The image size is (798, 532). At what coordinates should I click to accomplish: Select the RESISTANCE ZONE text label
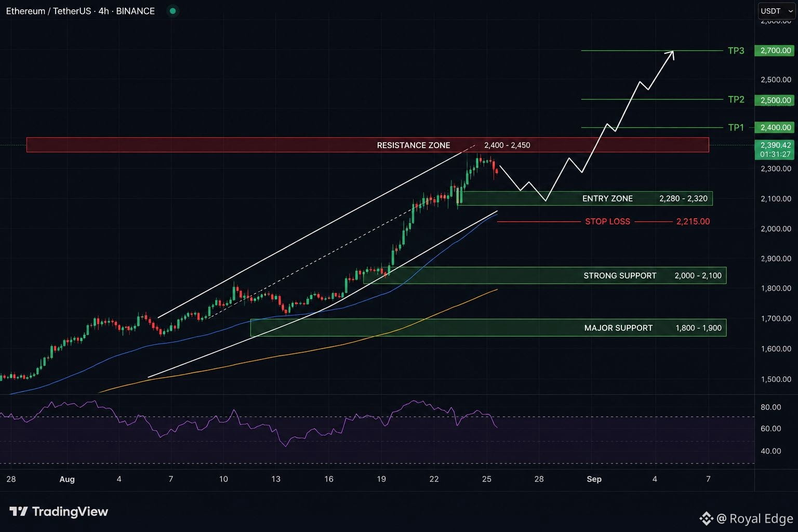pyautogui.click(x=414, y=145)
